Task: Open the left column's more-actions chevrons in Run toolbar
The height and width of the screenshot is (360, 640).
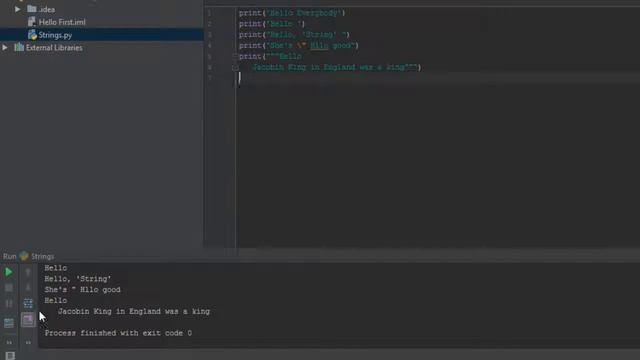Action: [x=9, y=342]
